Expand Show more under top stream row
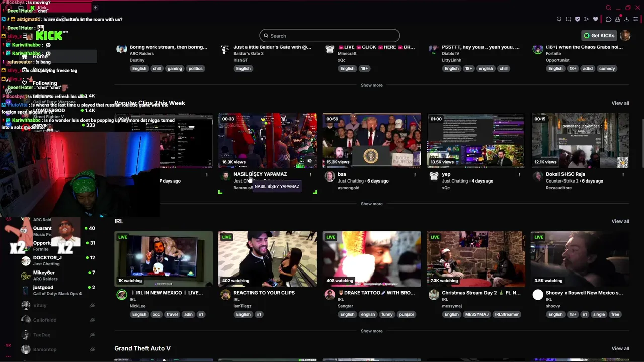Viewport: 644px width, 362px height. pos(371,85)
